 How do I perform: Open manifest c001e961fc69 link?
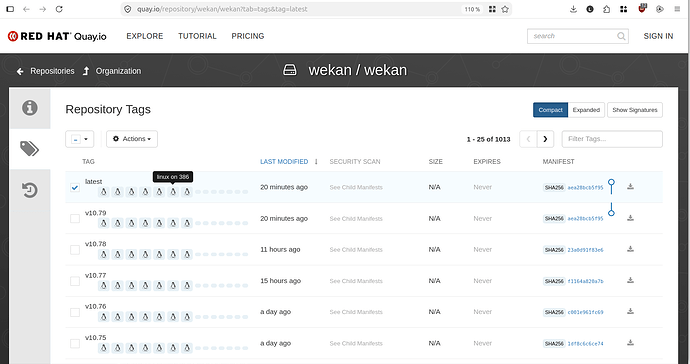coord(585,313)
